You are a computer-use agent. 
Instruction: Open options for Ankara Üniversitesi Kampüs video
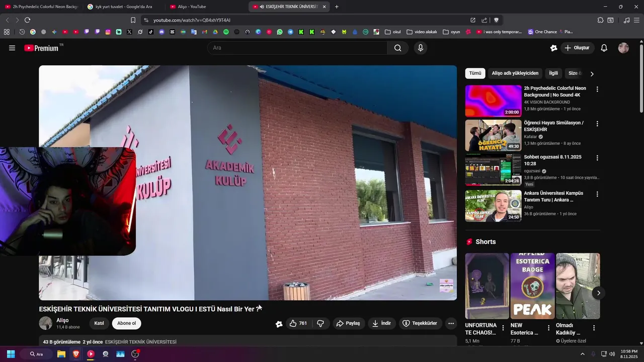(x=597, y=194)
